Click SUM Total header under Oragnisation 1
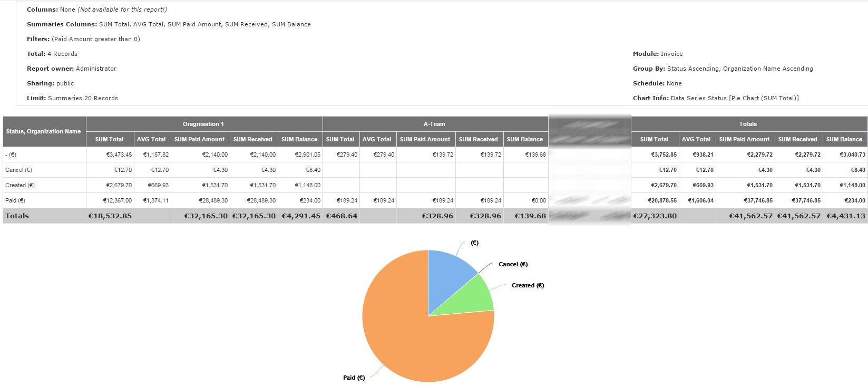 (109, 139)
